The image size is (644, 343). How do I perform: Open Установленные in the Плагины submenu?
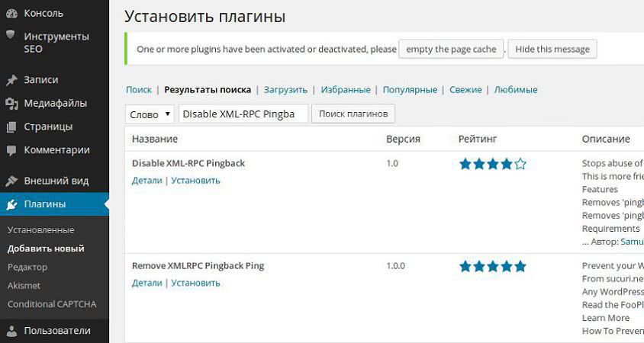[x=40, y=230]
